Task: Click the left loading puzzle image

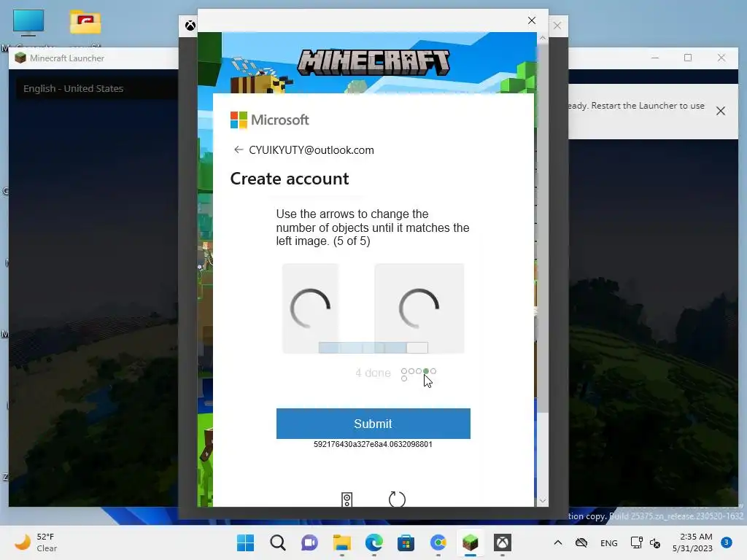Action: coord(310,308)
